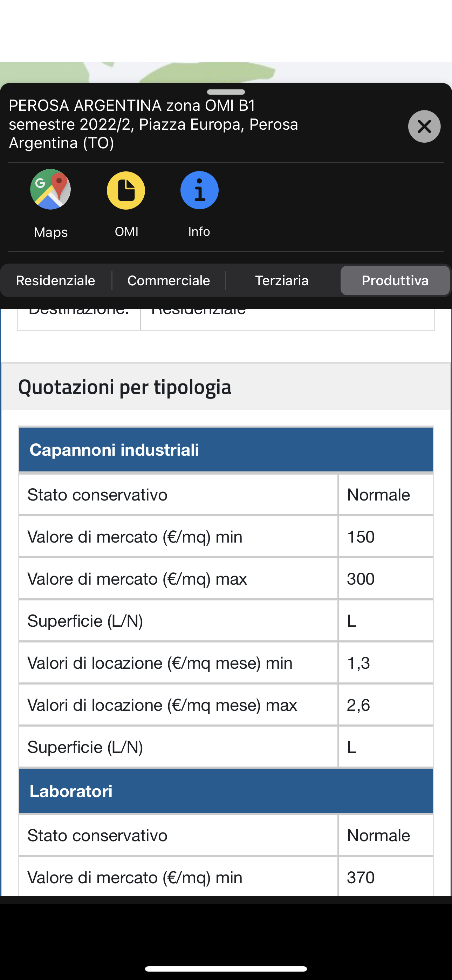This screenshot has height=980, width=452.
Task: Tap the Maps label
Action: pyautogui.click(x=50, y=232)
